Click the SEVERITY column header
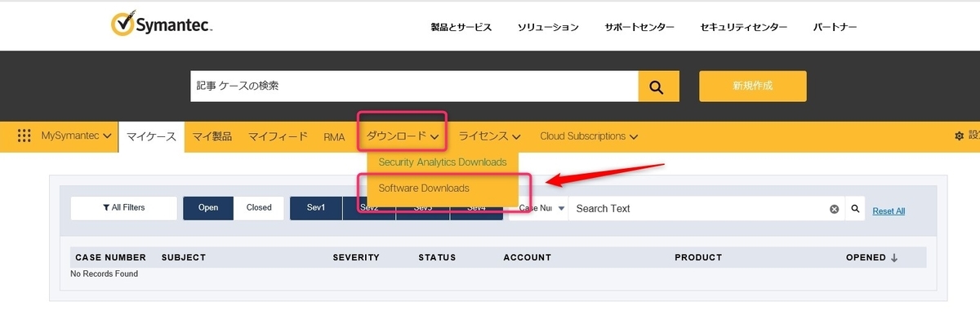Viewport: 980px width, 333px height. [x=356, y=257]
